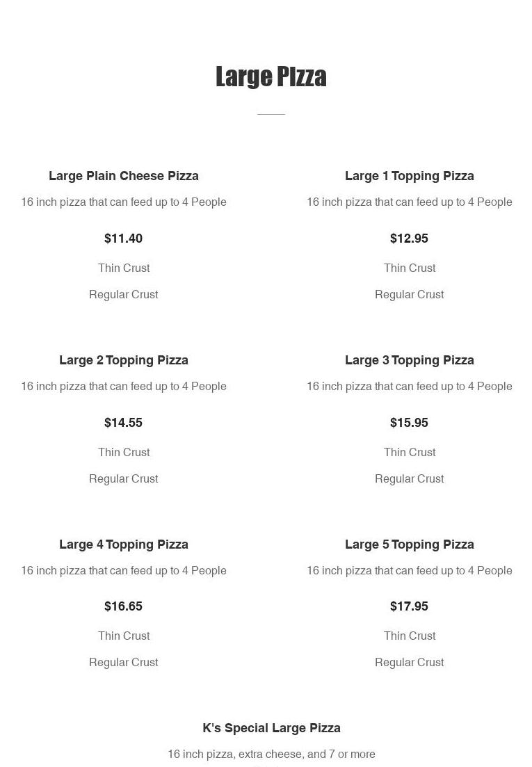Screen dimensions: 532x767
Task: Select the Large 5 Topping Pizza heading
Action: [x=409, y=544]
